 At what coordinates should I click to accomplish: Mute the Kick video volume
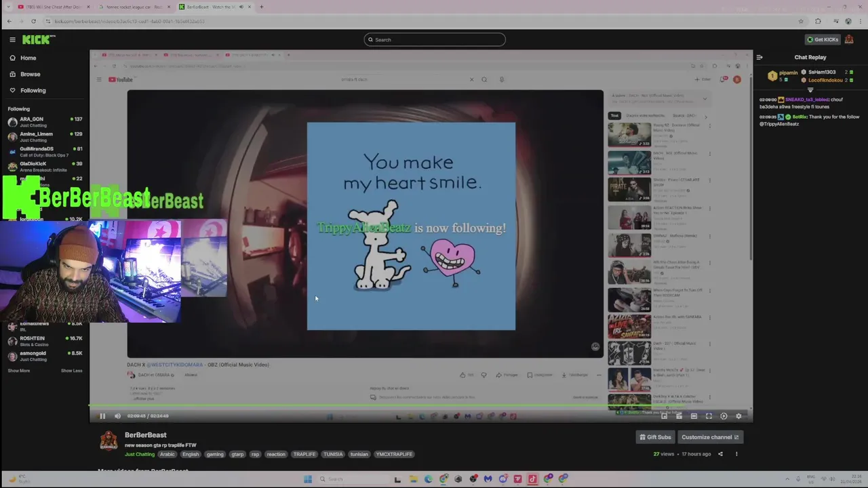click(117, 416)
